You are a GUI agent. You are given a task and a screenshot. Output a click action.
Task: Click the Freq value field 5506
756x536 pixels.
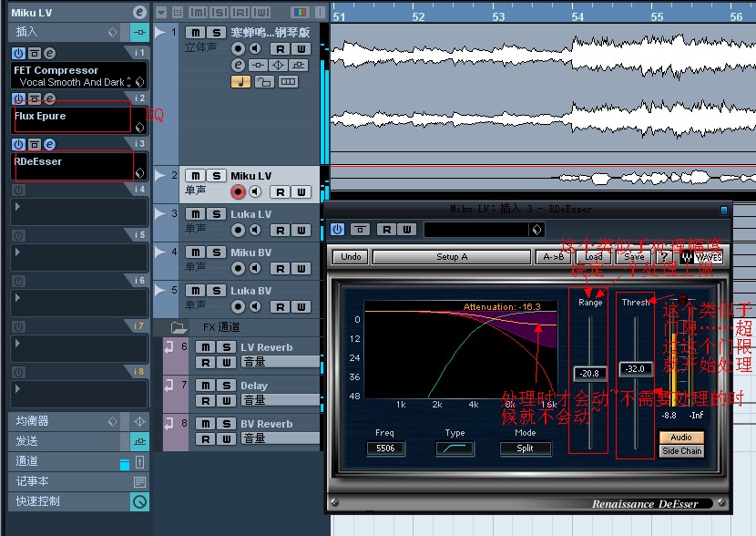385,448
